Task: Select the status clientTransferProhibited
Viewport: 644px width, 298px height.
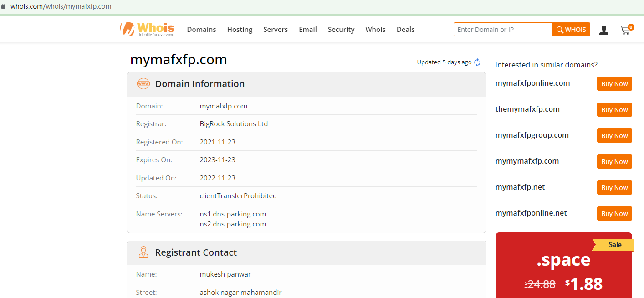Action: click(238, 196)
